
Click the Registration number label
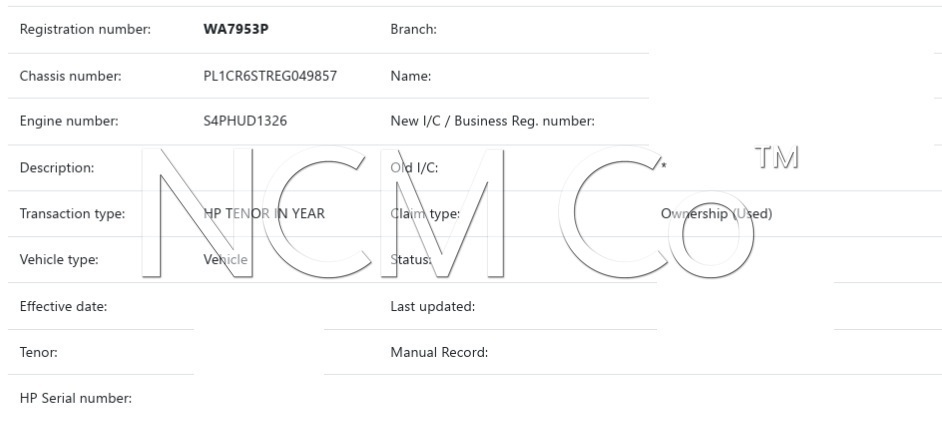pyautogui.click(x=85, y=29)
